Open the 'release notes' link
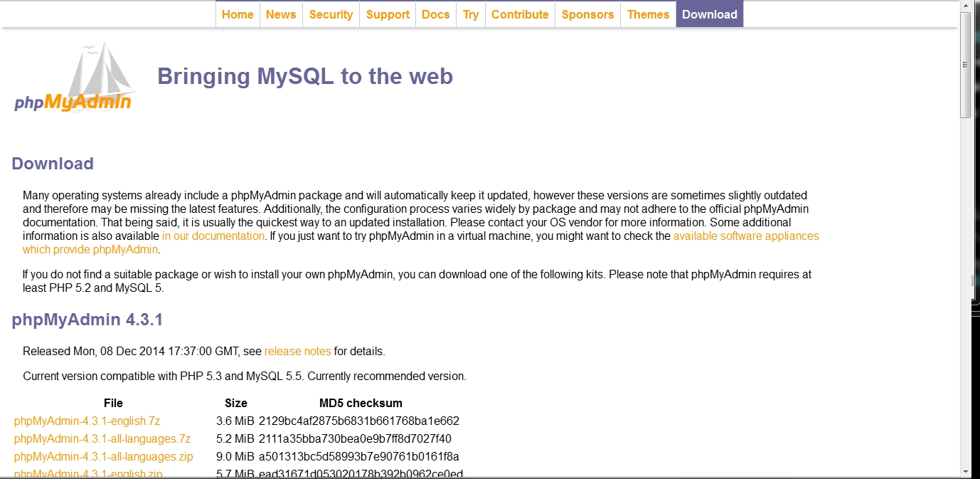This screenshot has width=980, height=479. point(297,352)
